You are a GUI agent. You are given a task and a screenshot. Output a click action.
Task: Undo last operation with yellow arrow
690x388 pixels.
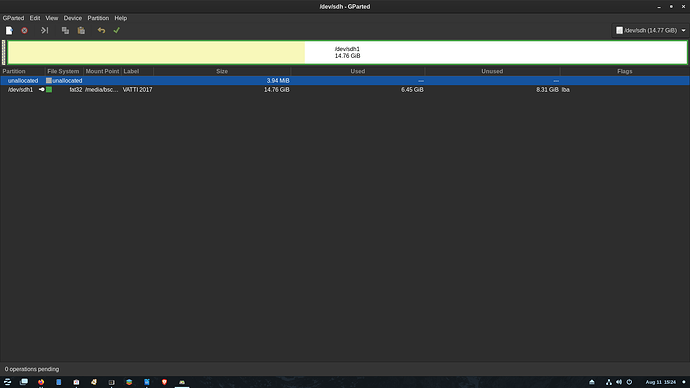pos(101,30)
